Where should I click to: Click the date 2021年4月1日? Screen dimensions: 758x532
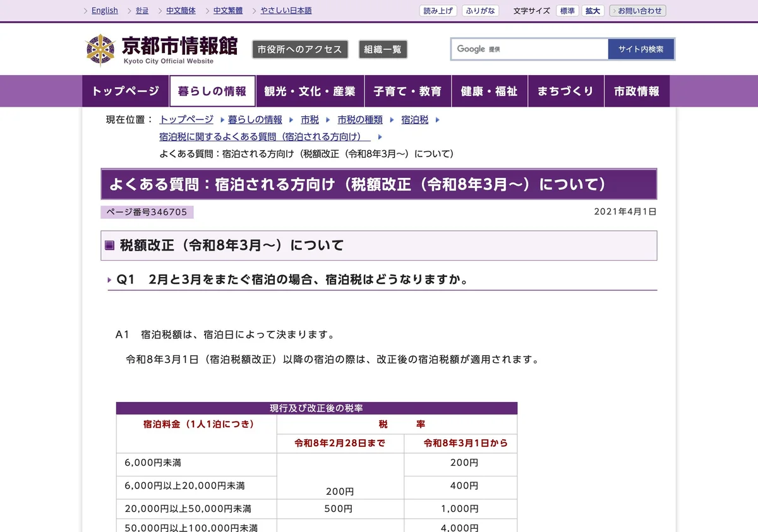[x=625, y=212]
